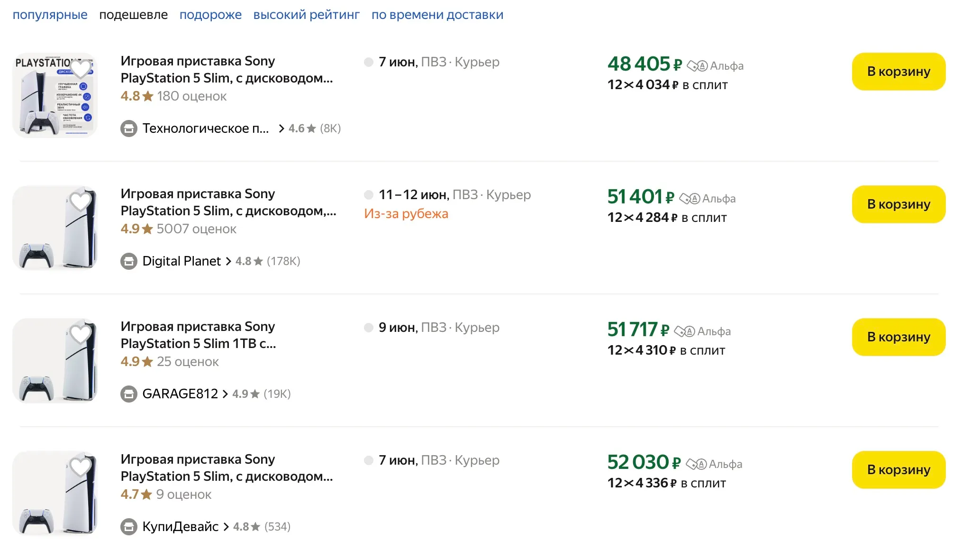Screen dimensions: 980x550
Task: Expand seller КупиДевайс chevron
Action: (x=226, y=527)
